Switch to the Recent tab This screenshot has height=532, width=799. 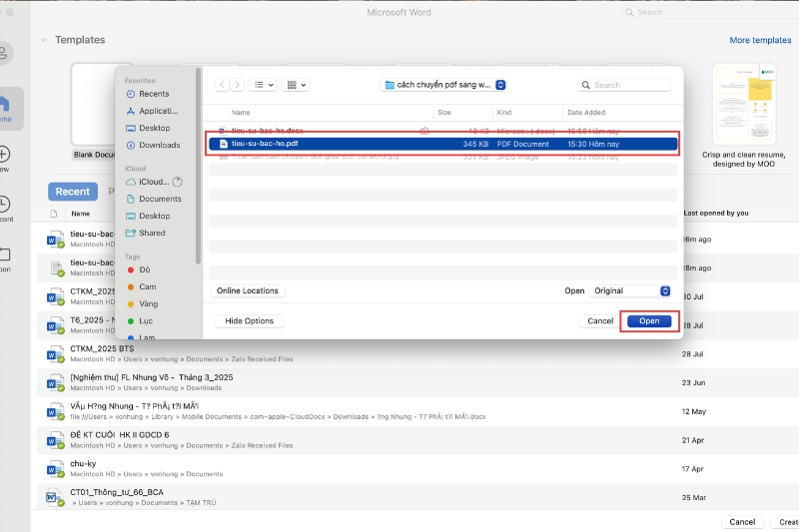[x=72, y=192]
